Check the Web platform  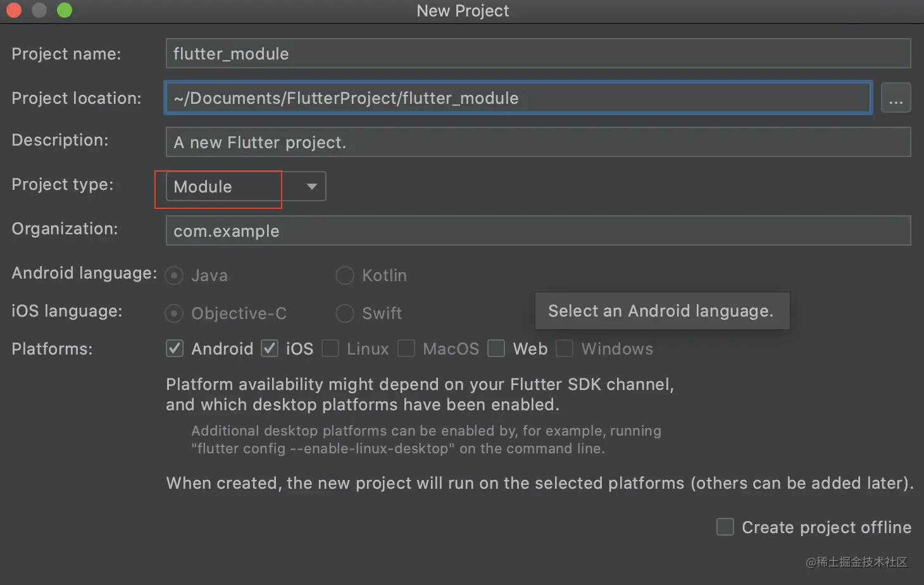(496, 348)
